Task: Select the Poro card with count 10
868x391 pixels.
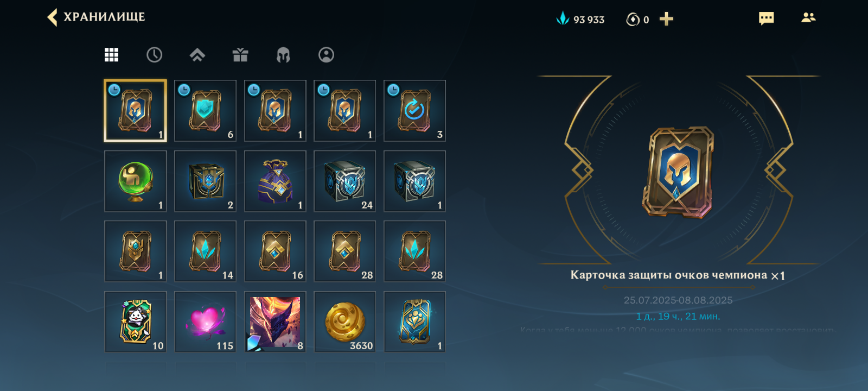Action: click(136, 321)
